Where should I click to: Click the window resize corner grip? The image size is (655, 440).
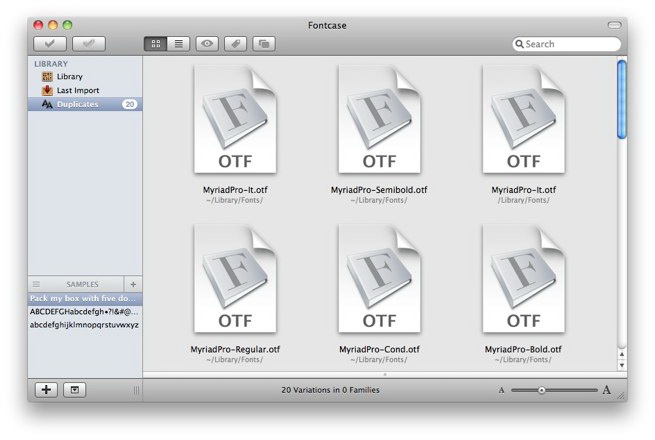point(622,396)
